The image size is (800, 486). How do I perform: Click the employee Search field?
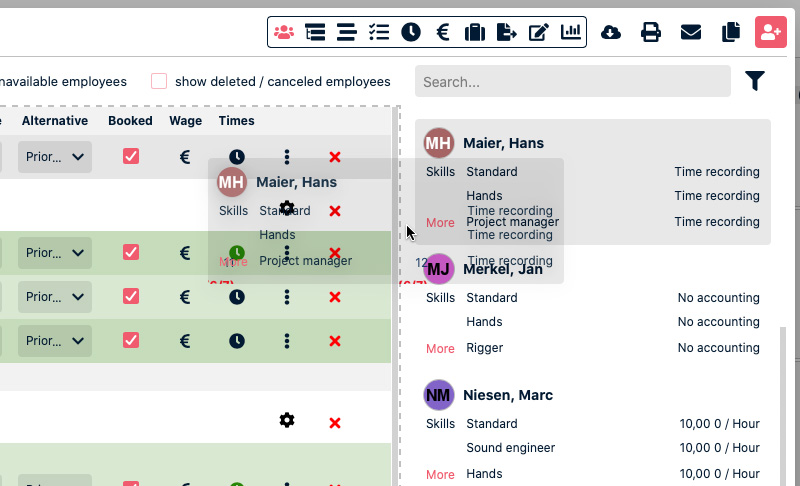tap(572, 81)
